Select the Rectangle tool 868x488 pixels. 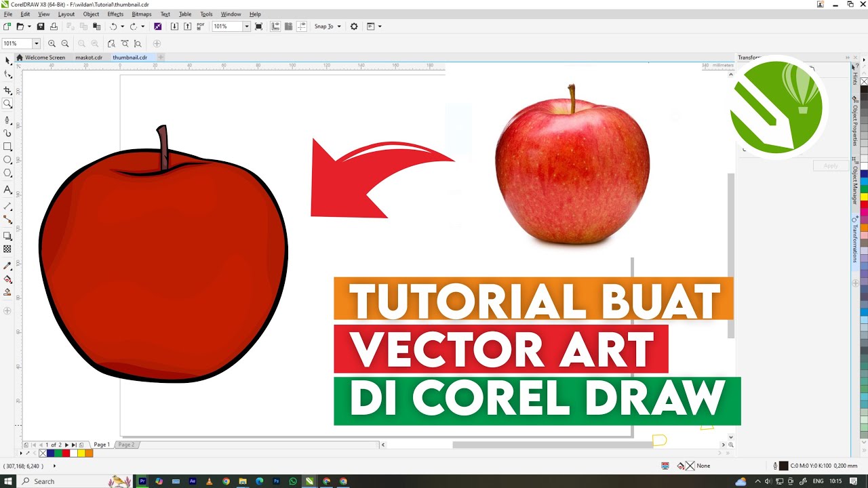point(7,146)
